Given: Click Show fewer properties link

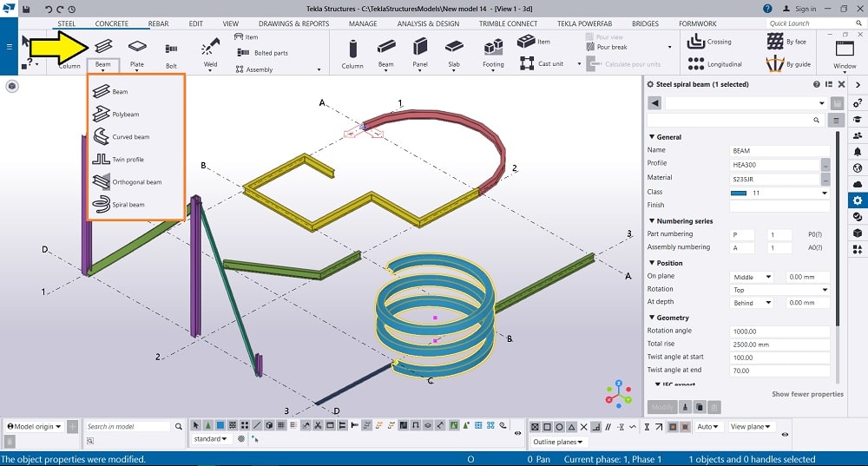Looking at the screenshot, I should pyautogui.click(x=807, y=394).
